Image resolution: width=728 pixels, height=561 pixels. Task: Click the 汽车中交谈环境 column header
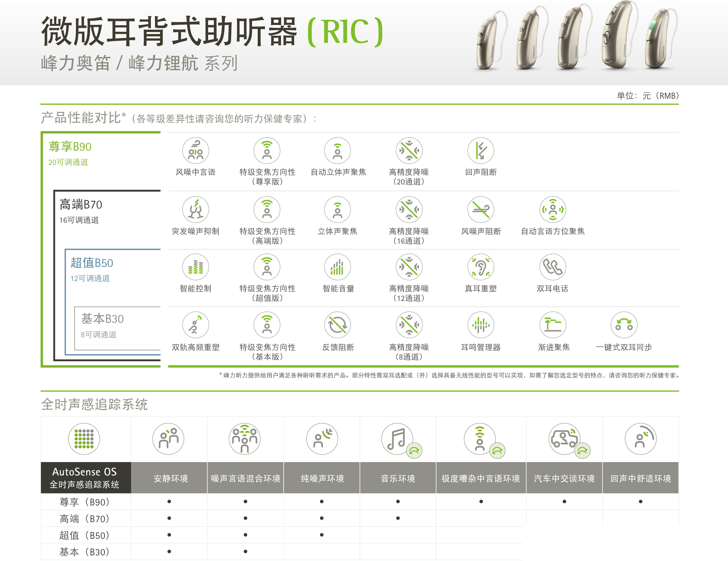564,477
